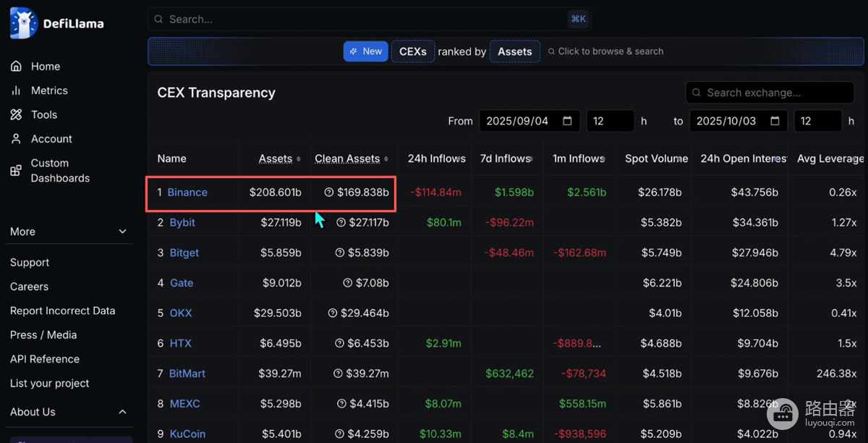Viewport: 868px width, 443px height.
Task: Click the help icon beside BitMart clean assets
Action: click(339, 374)
